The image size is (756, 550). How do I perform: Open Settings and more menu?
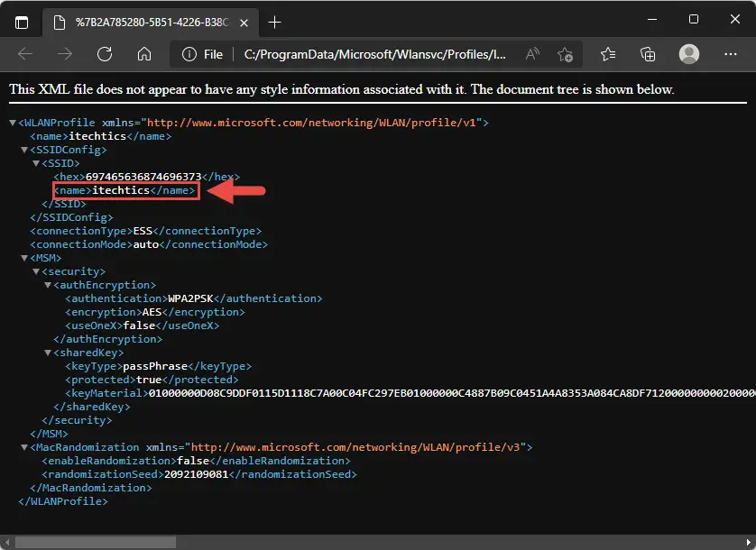point(731,54)
